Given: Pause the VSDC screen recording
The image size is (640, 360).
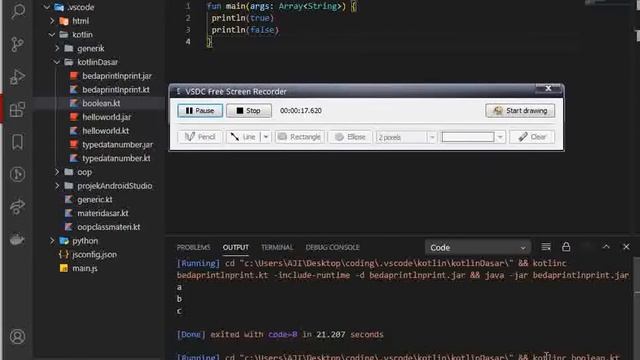Looking at the screenshot, I should point(200,111).
